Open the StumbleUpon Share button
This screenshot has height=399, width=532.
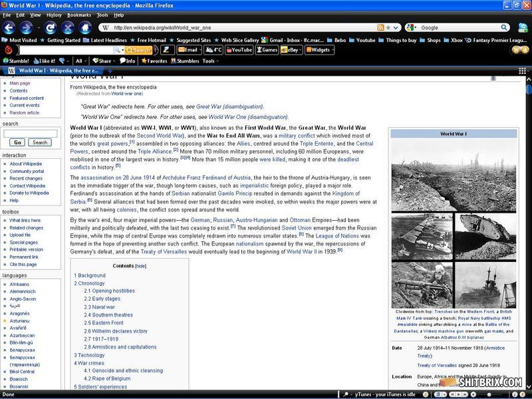click(104, 61)
